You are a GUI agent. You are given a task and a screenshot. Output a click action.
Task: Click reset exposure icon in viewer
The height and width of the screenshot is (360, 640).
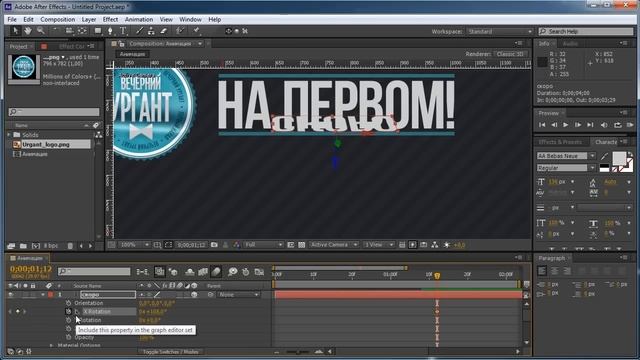click(x=447, y=245)
